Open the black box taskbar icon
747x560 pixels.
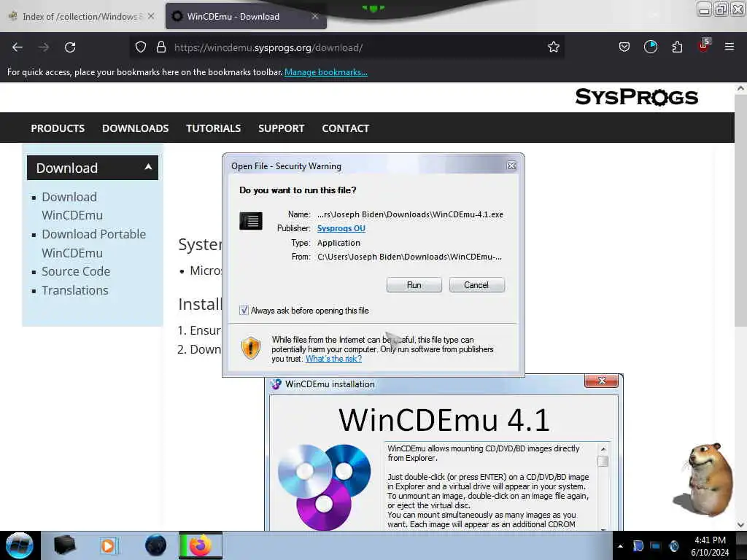[x=64, y=545]
